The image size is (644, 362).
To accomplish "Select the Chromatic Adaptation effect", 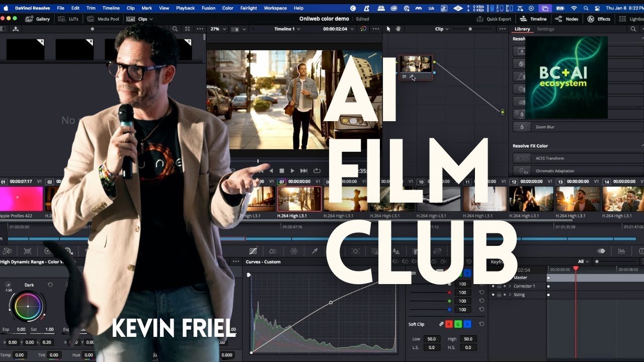I will [578, 171].
